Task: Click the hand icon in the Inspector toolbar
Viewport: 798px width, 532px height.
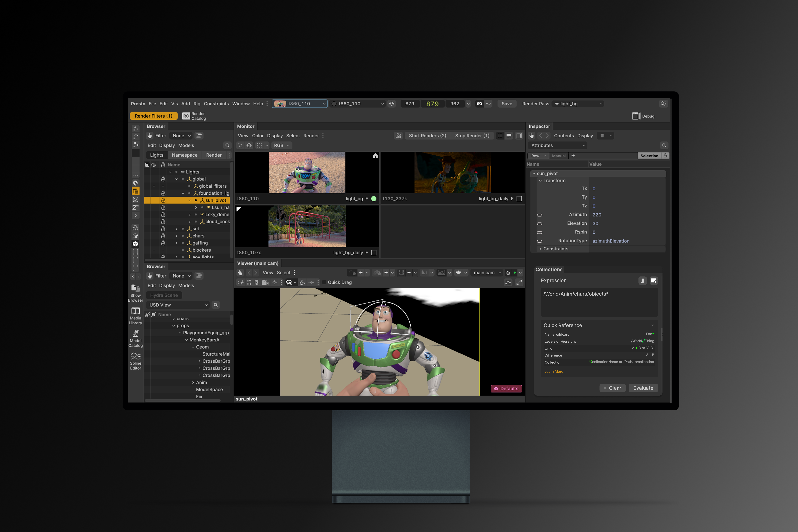Action: coord(532,136)
